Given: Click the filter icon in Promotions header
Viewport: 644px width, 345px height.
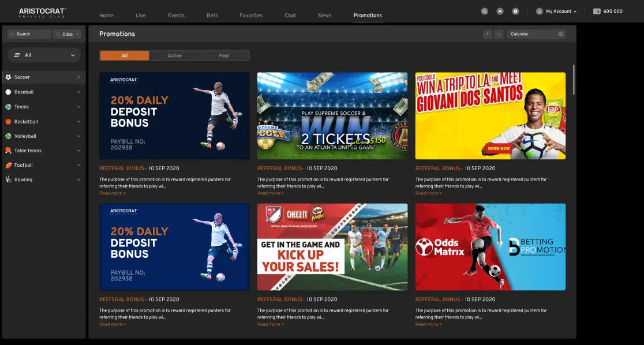Looking at the screenshot, I should [x=488, y=34].
